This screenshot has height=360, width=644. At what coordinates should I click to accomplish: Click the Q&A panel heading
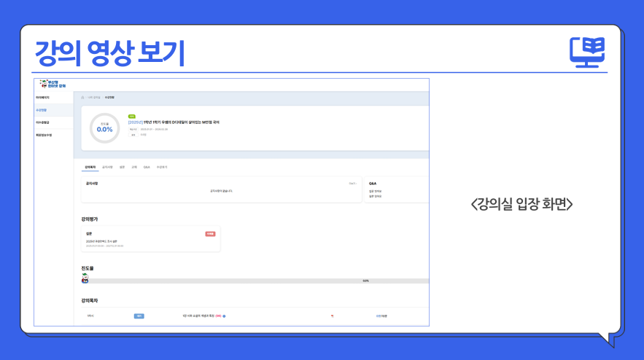click(x=373, y=184)
